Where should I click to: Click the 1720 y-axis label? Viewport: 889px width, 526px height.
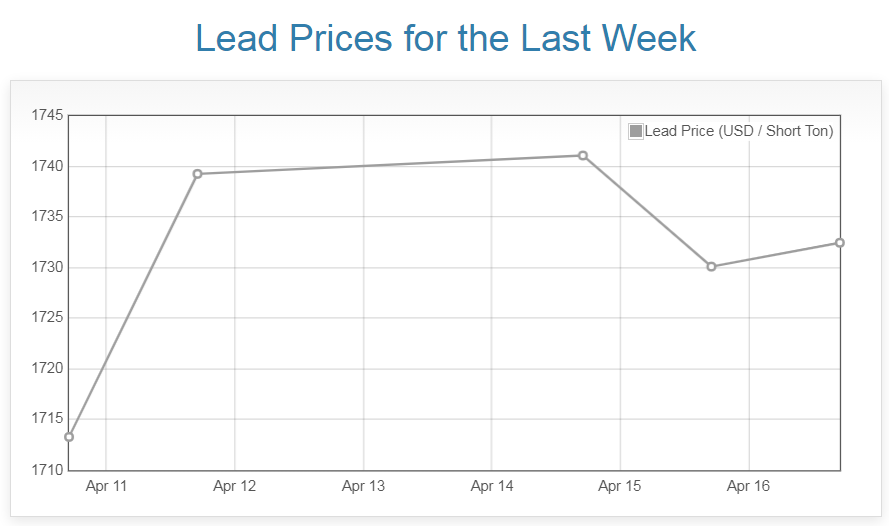tap(47, 369)
